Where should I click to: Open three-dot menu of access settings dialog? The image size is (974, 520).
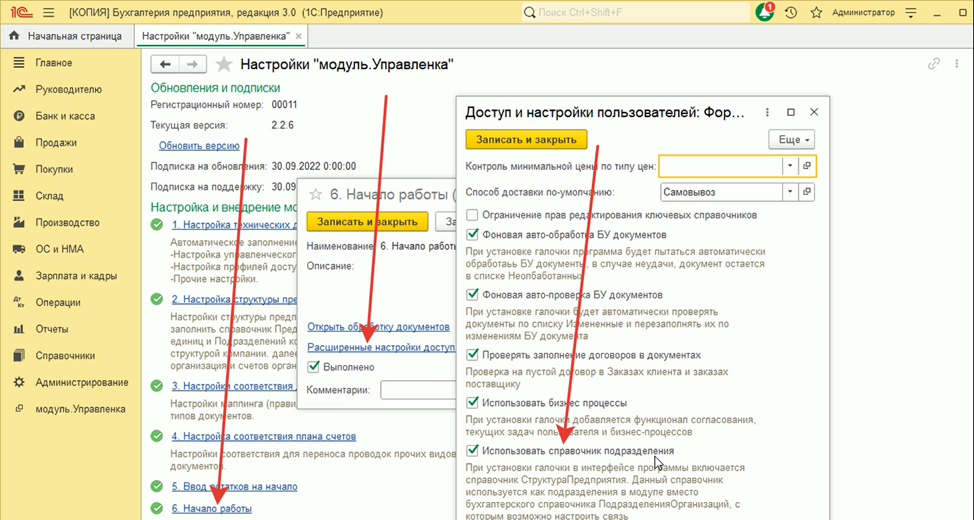(767, 112)
